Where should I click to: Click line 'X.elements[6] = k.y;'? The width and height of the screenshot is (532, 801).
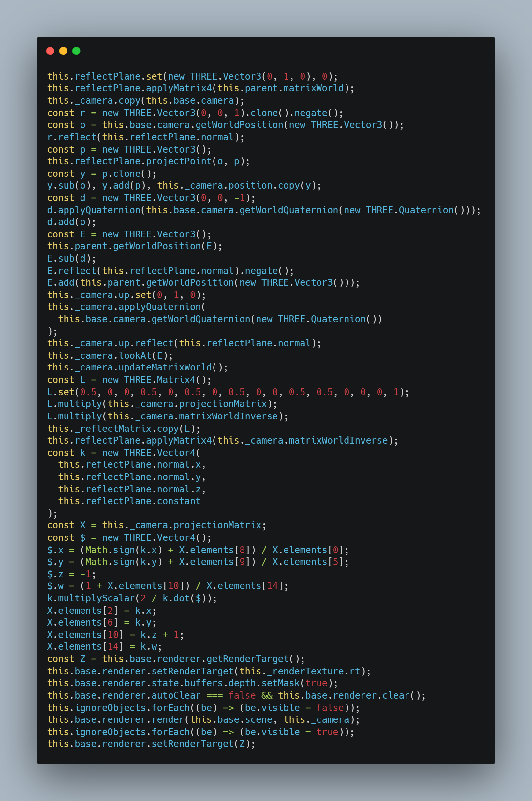(x=102, y=623)
